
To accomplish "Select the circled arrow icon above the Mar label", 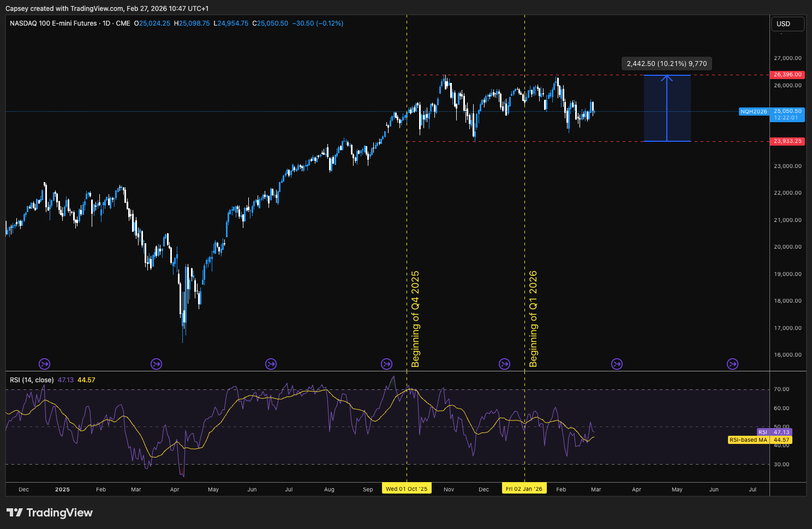I will click(157, 364).
